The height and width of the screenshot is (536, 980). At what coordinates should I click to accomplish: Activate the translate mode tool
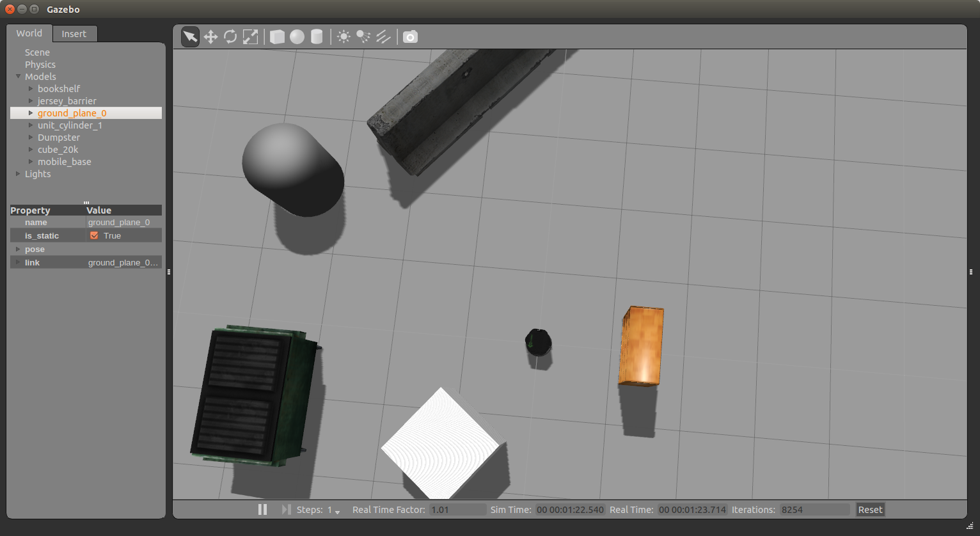coord(210,37)
